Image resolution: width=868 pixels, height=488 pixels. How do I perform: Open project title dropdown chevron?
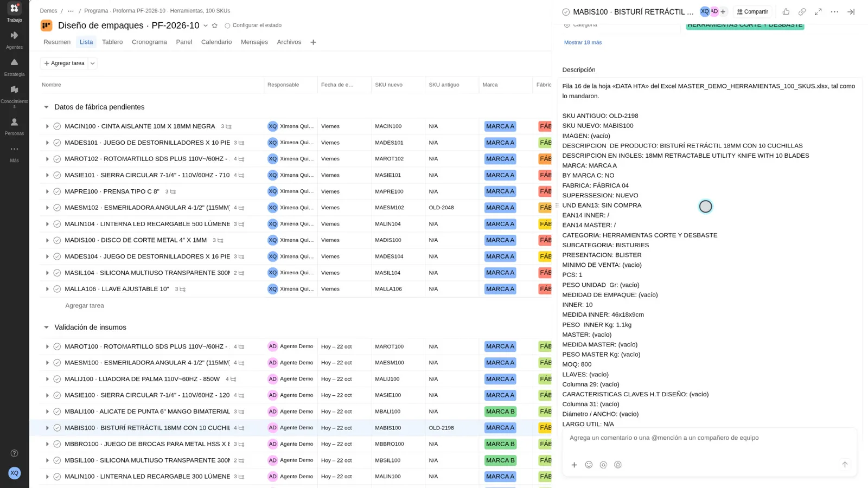tap(206, 25)
